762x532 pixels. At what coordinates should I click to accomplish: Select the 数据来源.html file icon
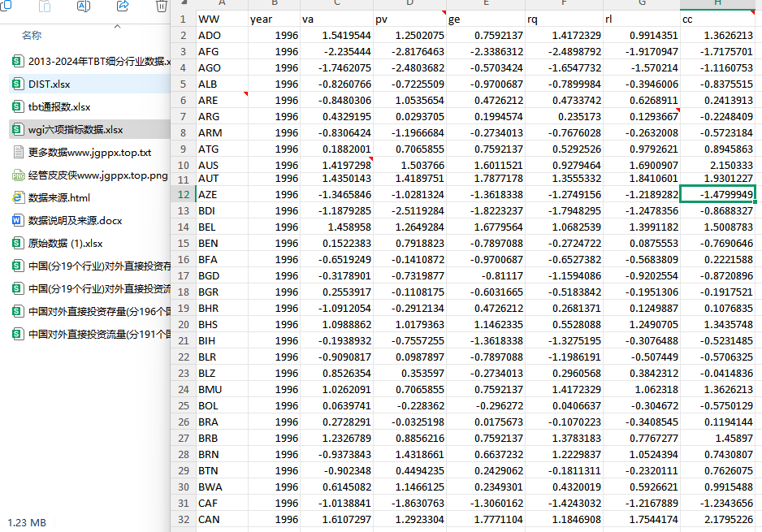coord(18,197)
